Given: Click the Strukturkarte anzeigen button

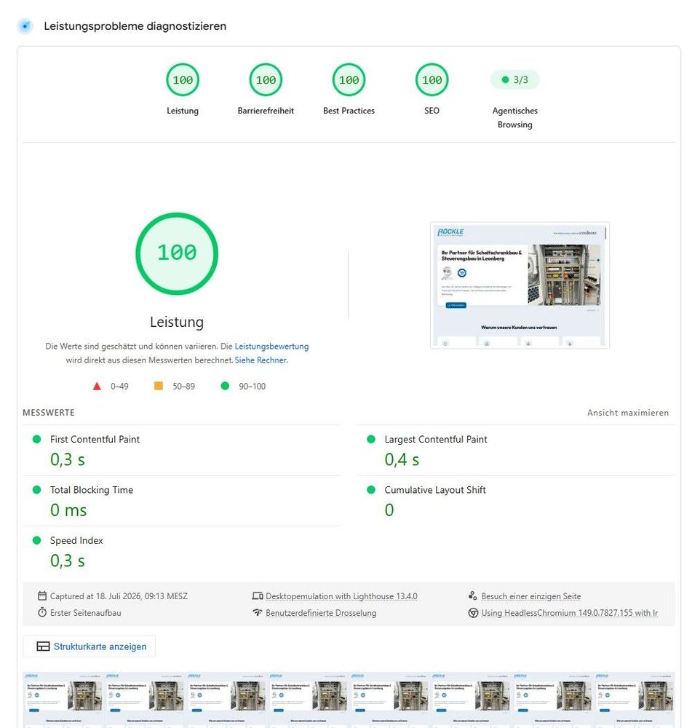Looking at the screenshot, I should (x=89, y=646).
